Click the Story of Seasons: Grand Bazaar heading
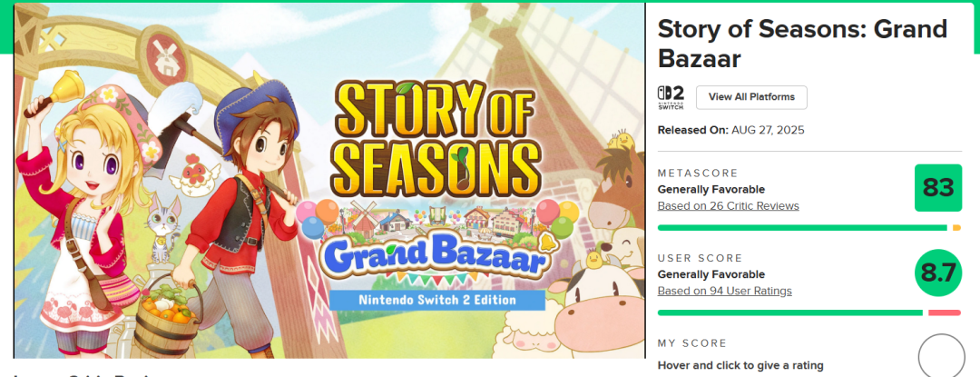 pos(801,43)
